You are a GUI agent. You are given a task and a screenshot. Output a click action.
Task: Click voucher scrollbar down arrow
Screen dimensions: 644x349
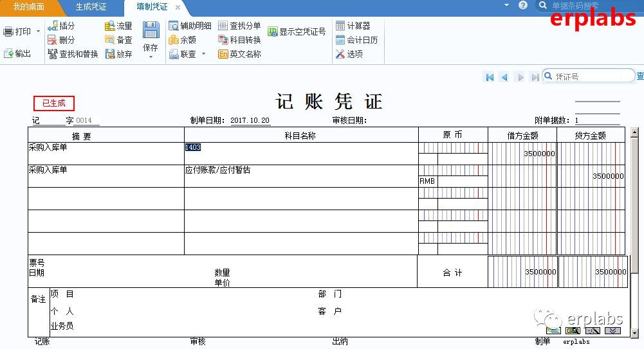coord(634,332)
